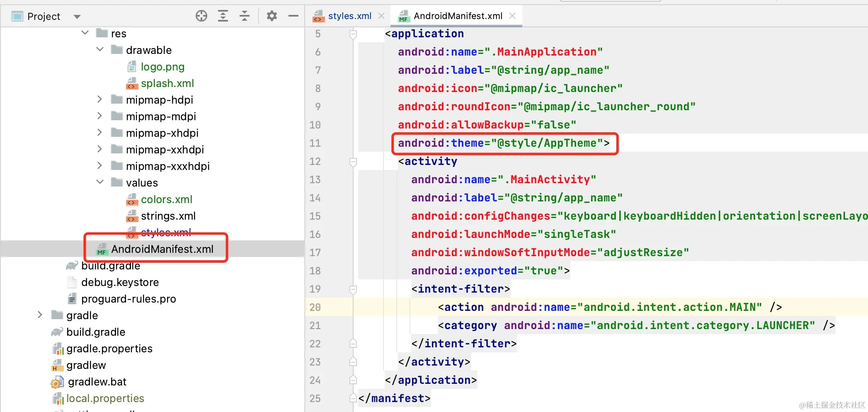Viewport: 868px width, 412px height.
Task: Open local.properties file
Action: pyautogui.click(x=105, y=398)
